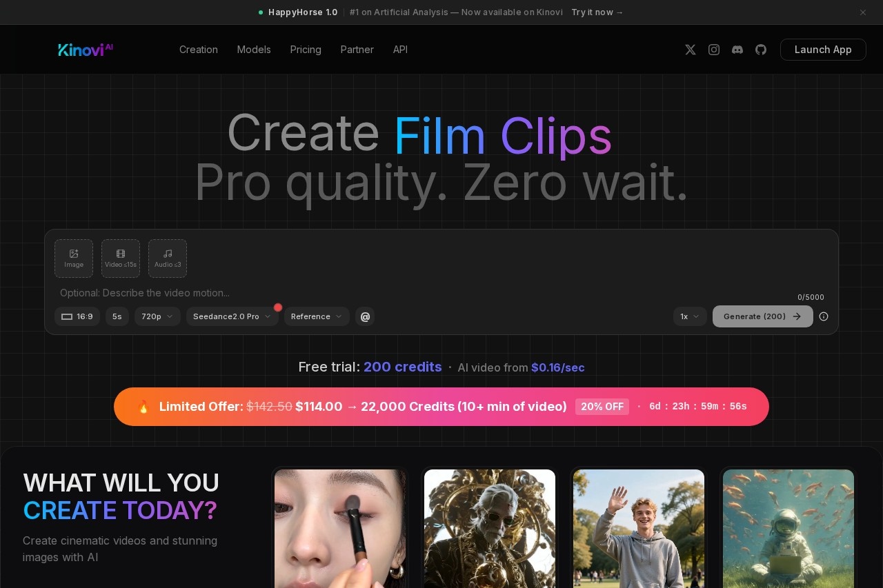Add a Video ≤15s reference upload
The image size is (883, 588).
pos(121,258)
